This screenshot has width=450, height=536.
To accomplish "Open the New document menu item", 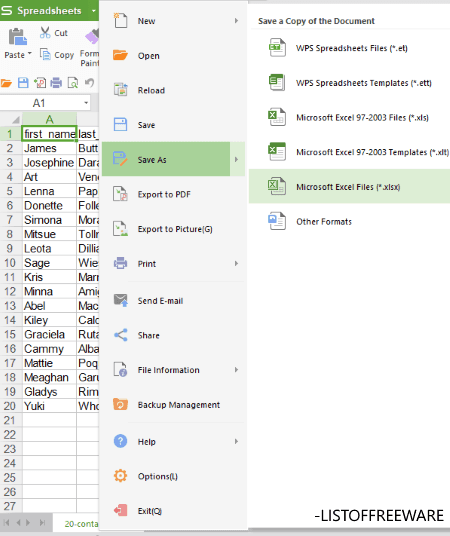I will pos(173,21).
